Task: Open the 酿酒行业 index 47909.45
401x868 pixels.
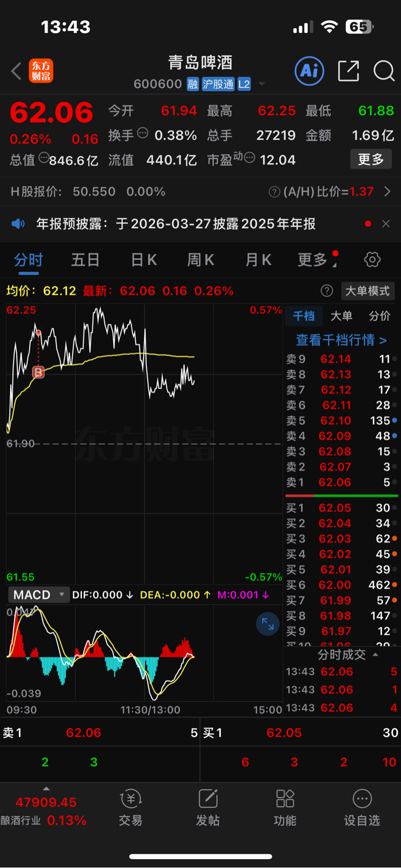Action: [x=46, y=802]
